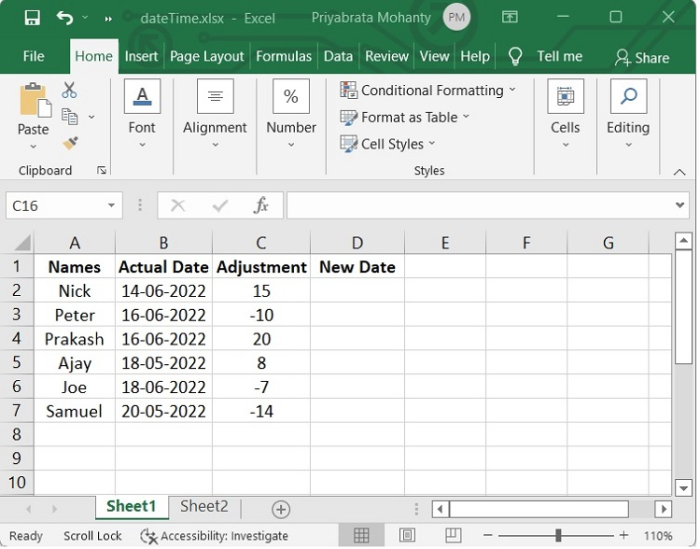Click the Cut scissors icon
Screen dimensions: 700x549
(x=69, y=91)
